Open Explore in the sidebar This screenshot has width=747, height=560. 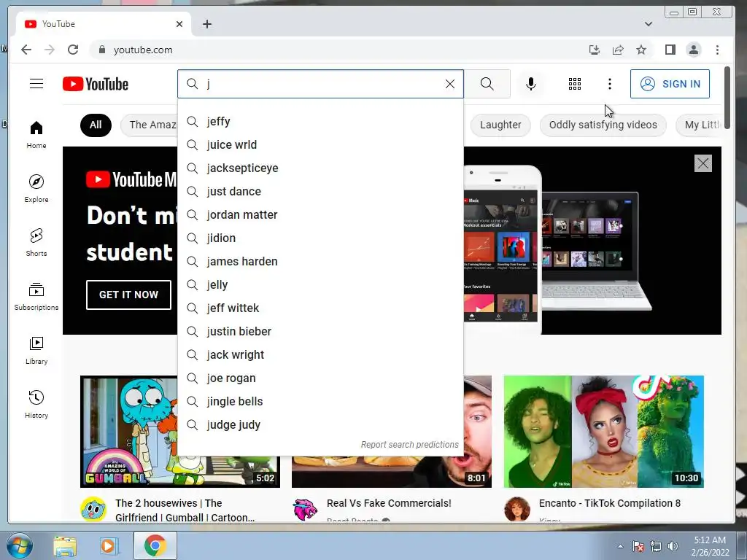click(x=36, y=189)
